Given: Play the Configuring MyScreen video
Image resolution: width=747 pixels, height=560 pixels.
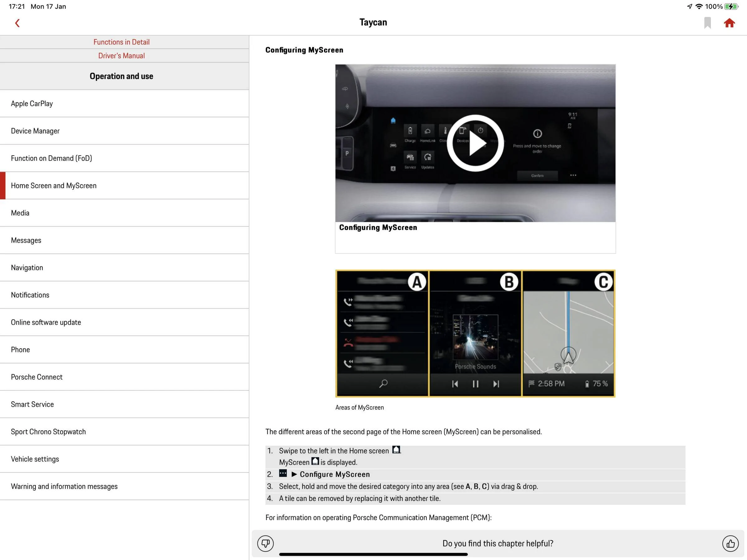Looking at the screenshot, I should tap(475, 143).
